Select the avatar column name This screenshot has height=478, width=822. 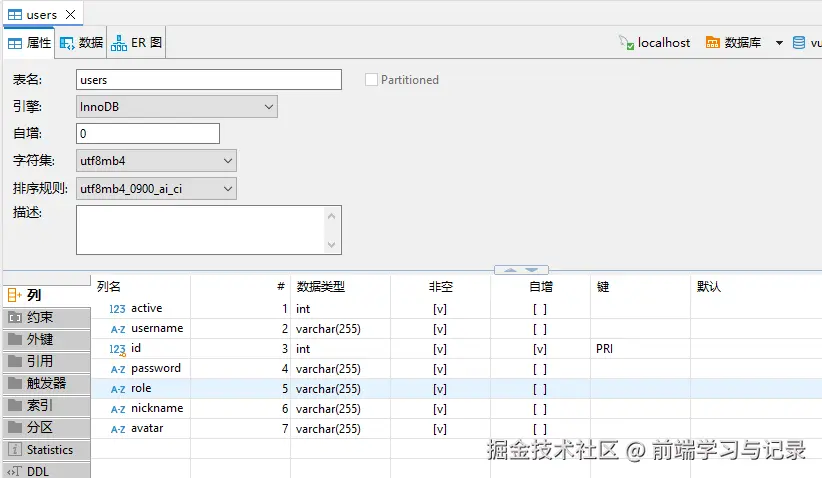point(147,428)
